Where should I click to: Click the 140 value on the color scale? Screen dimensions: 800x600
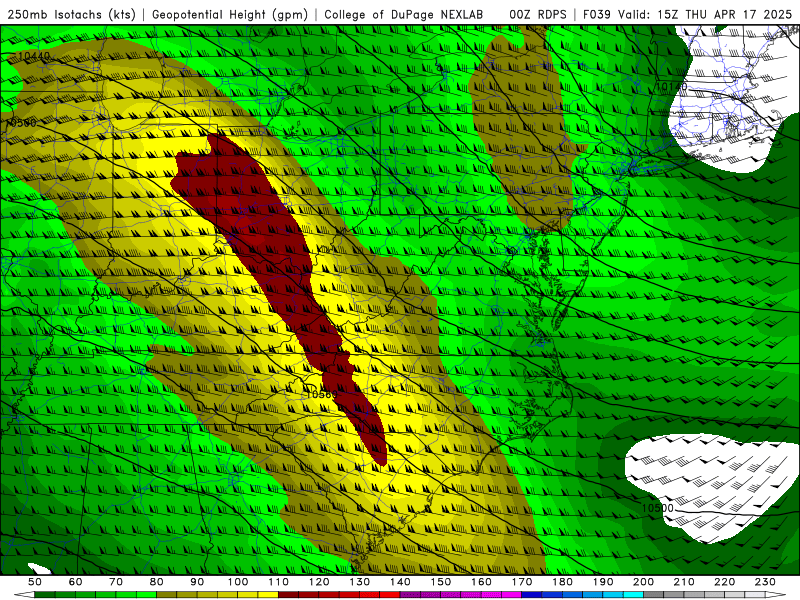click(400, 582)
